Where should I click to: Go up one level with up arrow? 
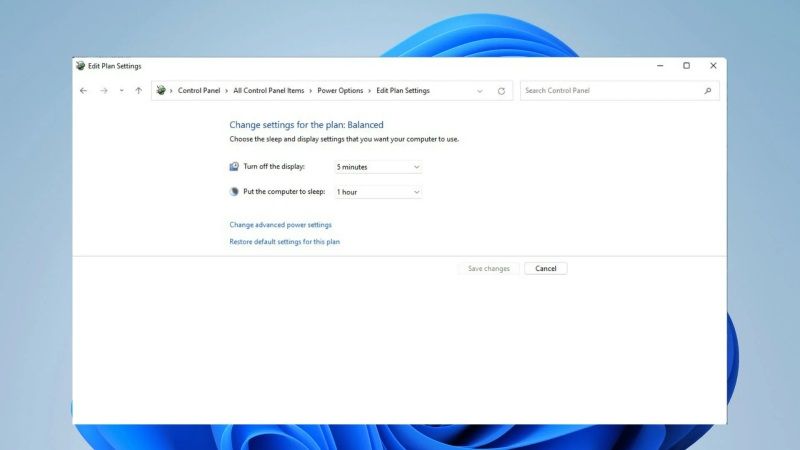138,91
